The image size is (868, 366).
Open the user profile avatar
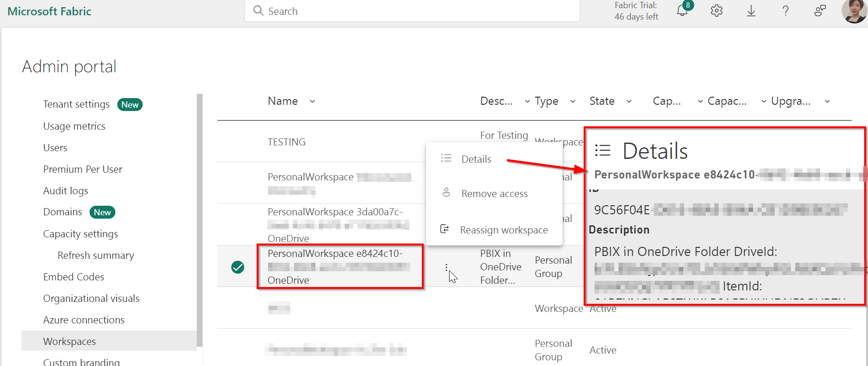click(854, 11)
